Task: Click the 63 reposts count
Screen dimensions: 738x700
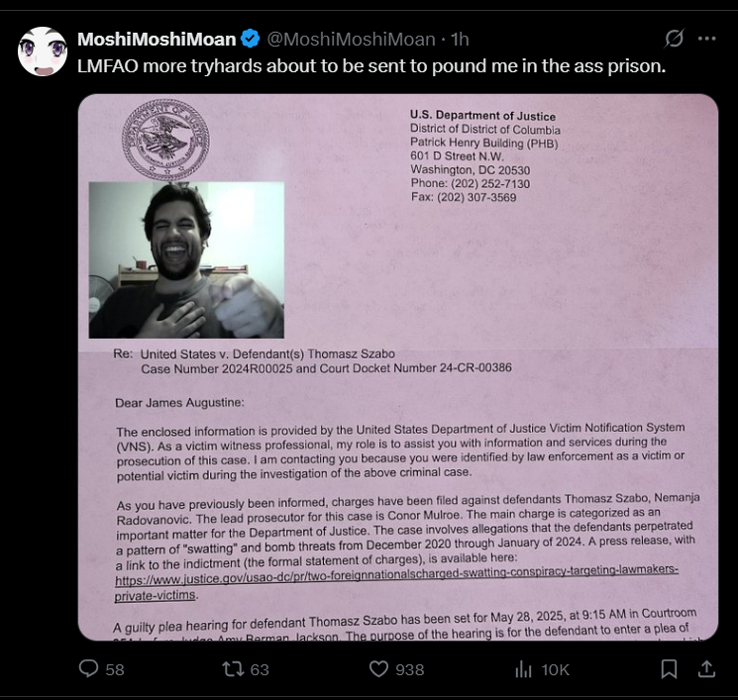Action: click(260, 669)
